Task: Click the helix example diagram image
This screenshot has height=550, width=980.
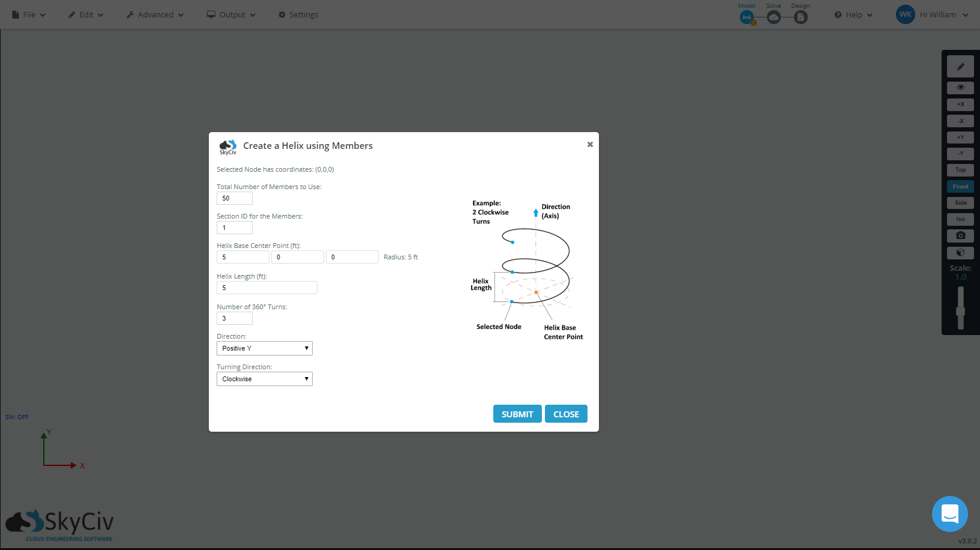Action: pyautogui.click(x=527, y=270)
